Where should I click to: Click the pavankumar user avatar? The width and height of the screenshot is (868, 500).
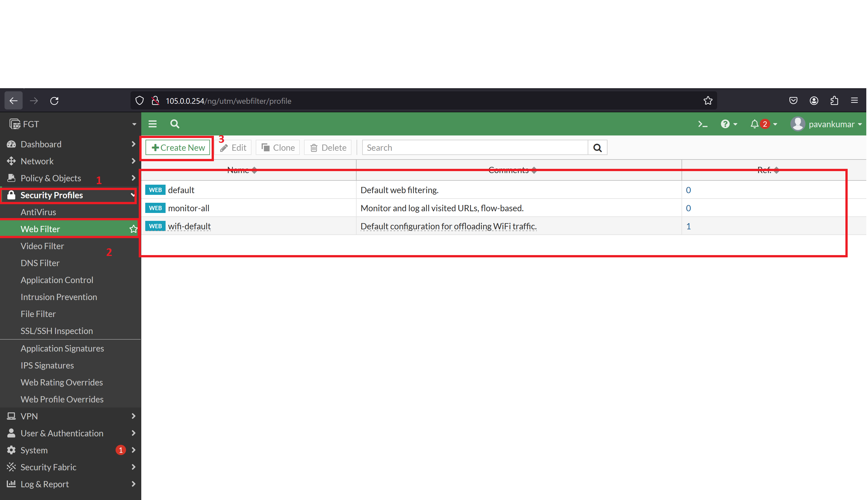(x=798, y=124)
